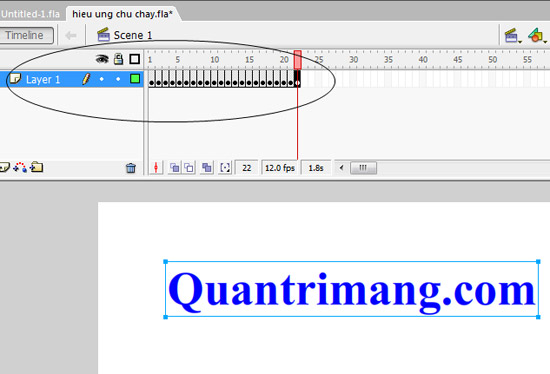This screenshot has height=374, width=550.
Task: Switch to the Untitled-1.fla tab
Action: click(x=30, y=14)
